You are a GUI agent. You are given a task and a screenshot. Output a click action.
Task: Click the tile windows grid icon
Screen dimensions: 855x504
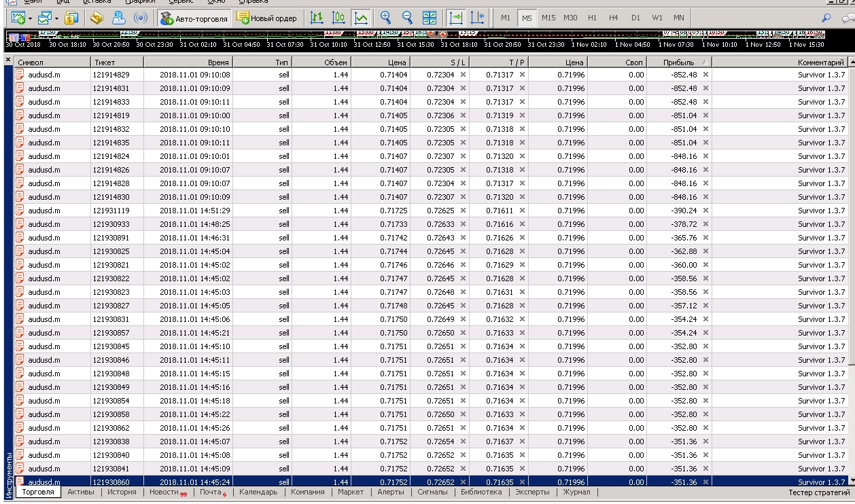(430, 18)
